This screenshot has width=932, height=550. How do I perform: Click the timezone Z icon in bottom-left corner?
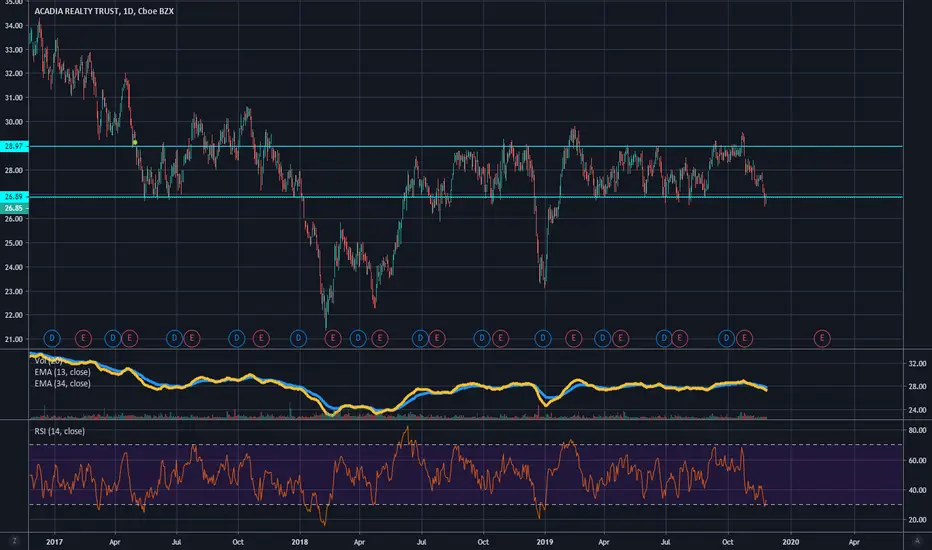click(14, 541)
